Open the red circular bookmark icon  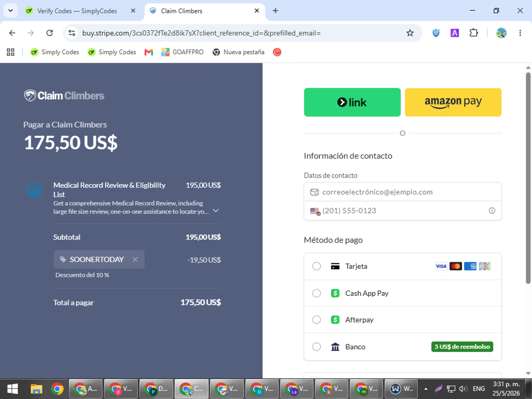[277, 52]
